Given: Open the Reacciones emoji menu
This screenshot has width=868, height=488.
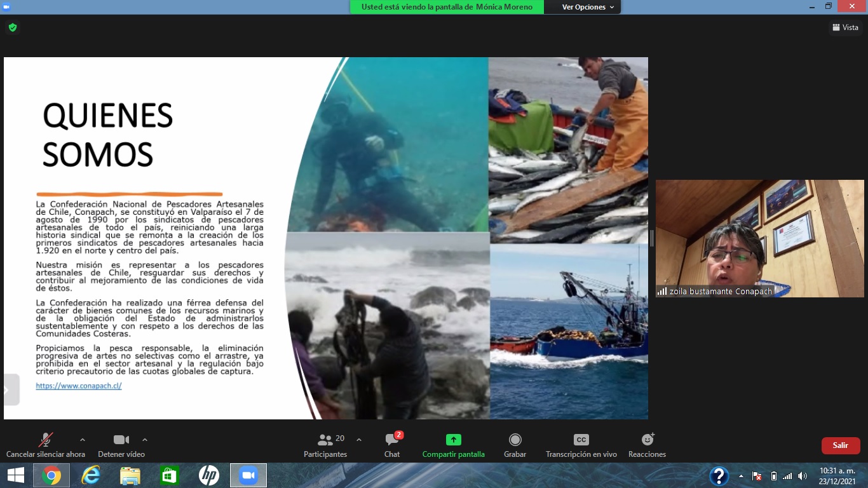Looking at the screenshot, I should 648,445.
